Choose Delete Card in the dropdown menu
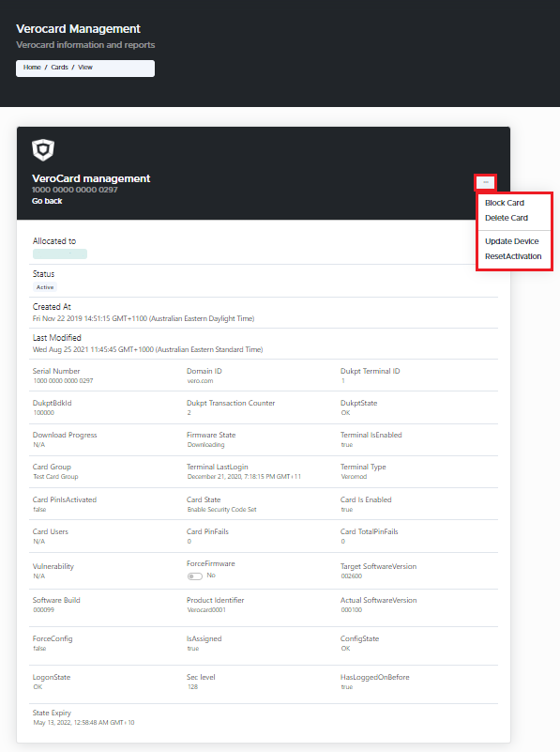Viewport: 560px width, 752px height. click(x=505, y=216)
